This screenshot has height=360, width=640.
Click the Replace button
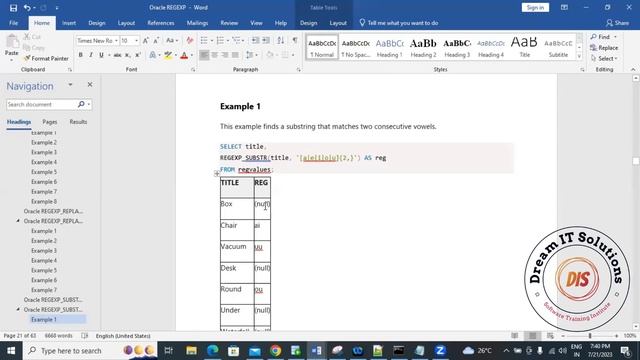(x=604, y=48)
